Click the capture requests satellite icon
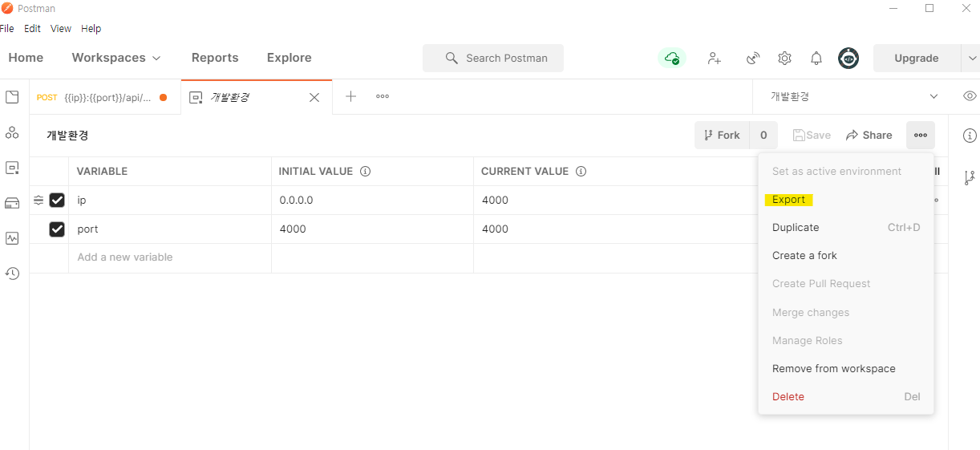Viewport: 980px width, 450px height. (752, 58)
